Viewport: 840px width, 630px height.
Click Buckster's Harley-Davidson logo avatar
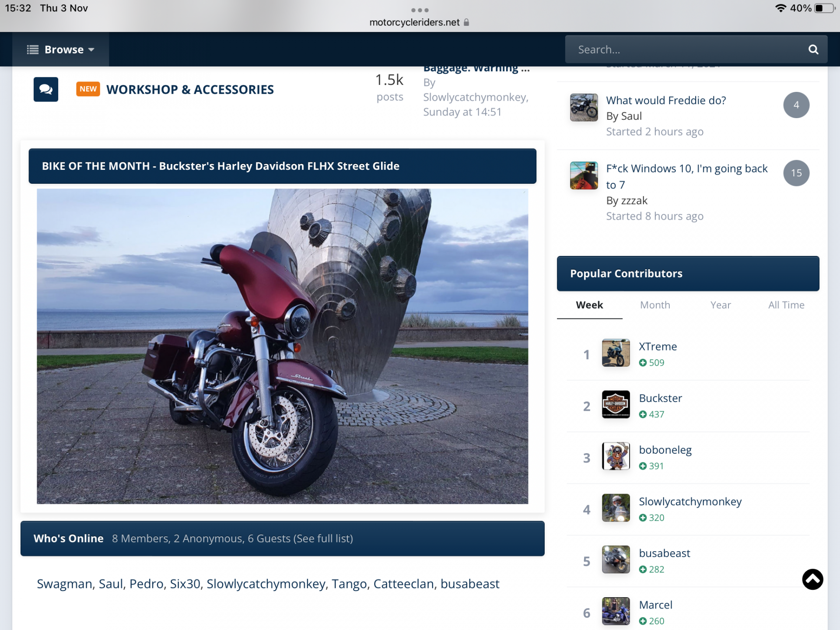pos(616,404)
